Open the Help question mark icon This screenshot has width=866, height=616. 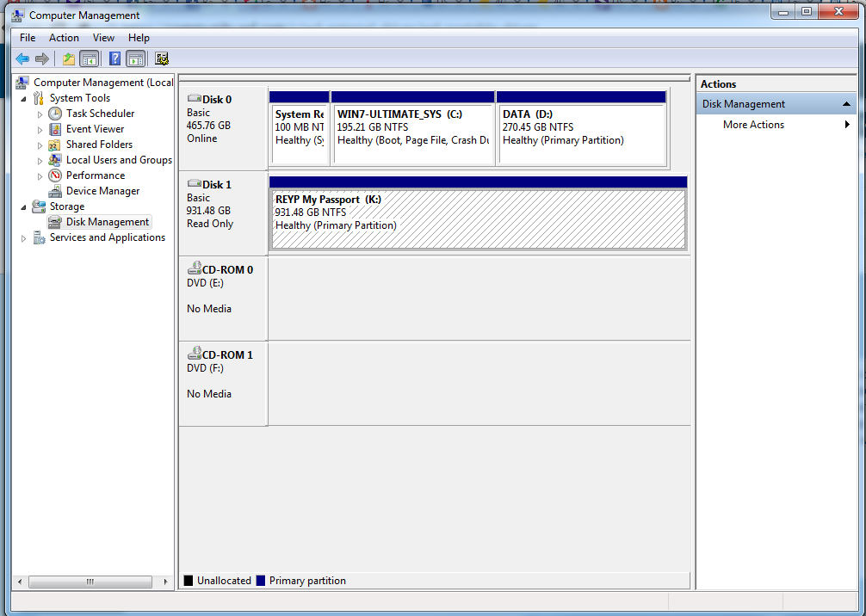(114, 59)
